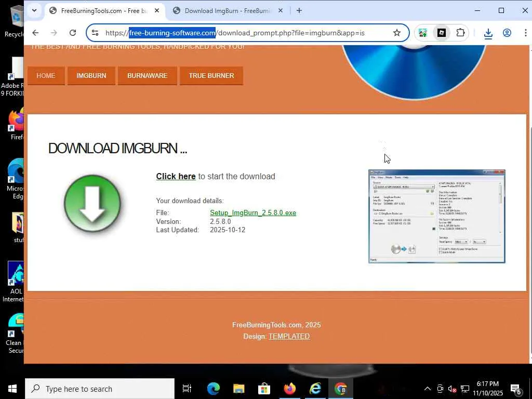Bookmark this page with the star icon
The image size is (532, 399).
(396, 33)
